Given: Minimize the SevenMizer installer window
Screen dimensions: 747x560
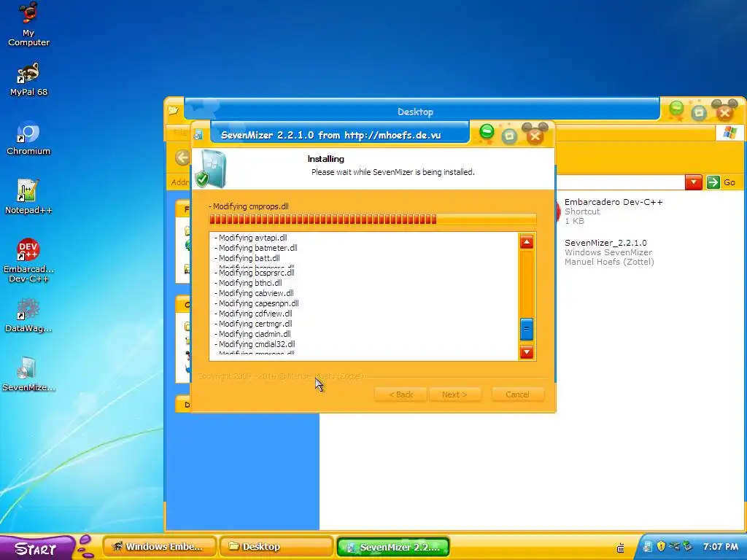Looking at the screenshot, I should coord(487,131).
